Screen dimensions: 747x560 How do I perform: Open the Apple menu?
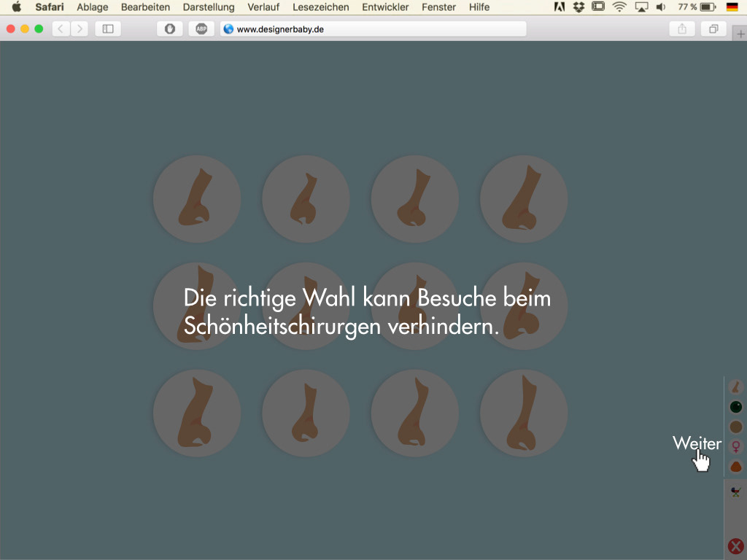(x=17, y=7)
